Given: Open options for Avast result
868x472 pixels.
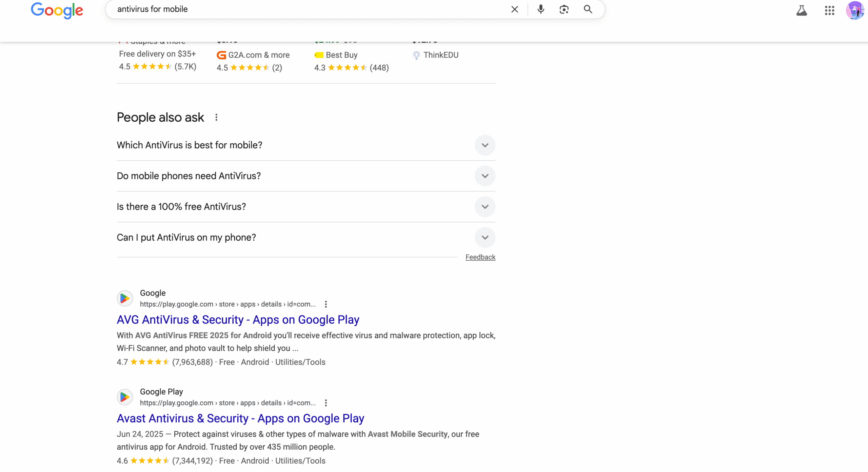Looking at the screenshot, I should pyautogui.click(x=326, y=403).
